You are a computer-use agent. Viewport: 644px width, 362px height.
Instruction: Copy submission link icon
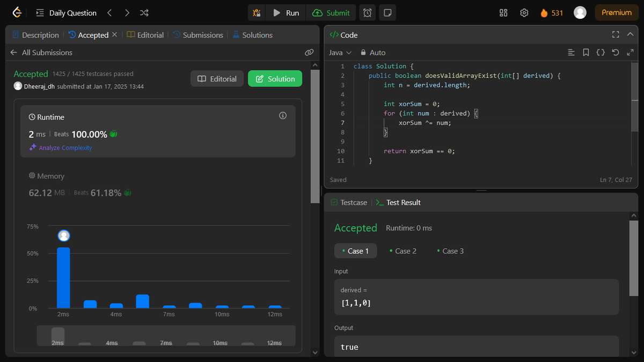tap(309, 53)
